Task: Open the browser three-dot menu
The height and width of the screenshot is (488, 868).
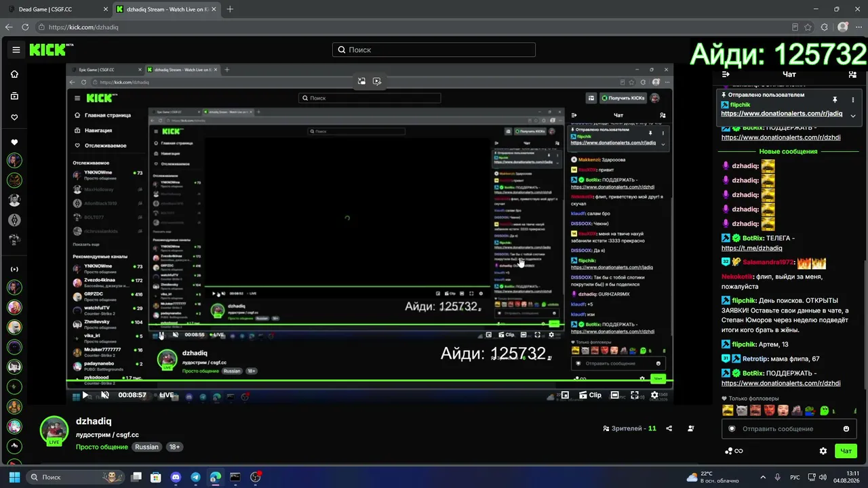Action: tap(859, 27)
